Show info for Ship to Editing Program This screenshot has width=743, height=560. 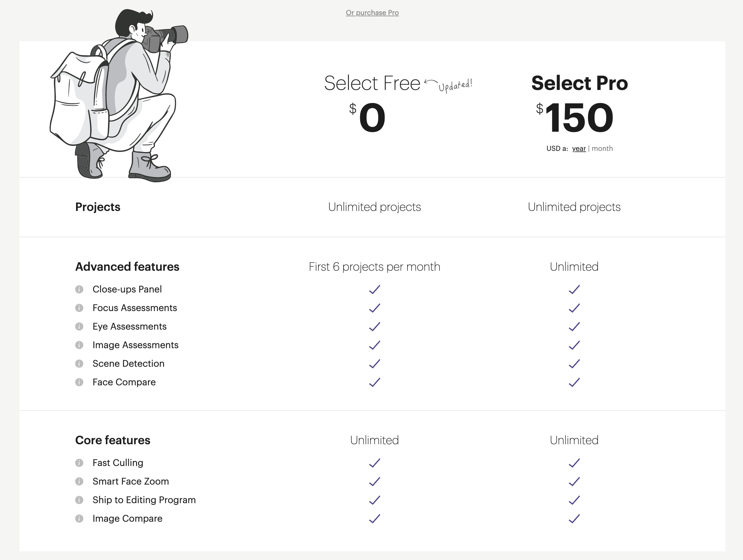pyautogui.click(x=79, y=500)
